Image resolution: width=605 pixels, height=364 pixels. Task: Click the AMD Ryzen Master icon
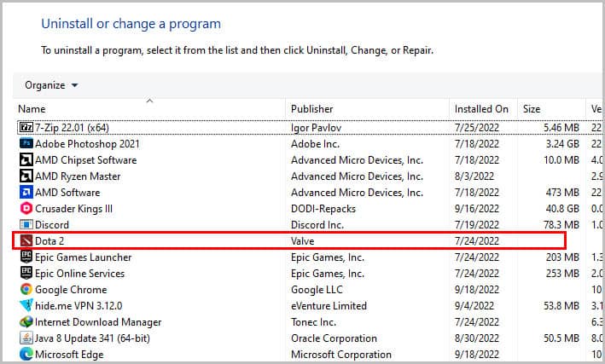pos(26,176)
